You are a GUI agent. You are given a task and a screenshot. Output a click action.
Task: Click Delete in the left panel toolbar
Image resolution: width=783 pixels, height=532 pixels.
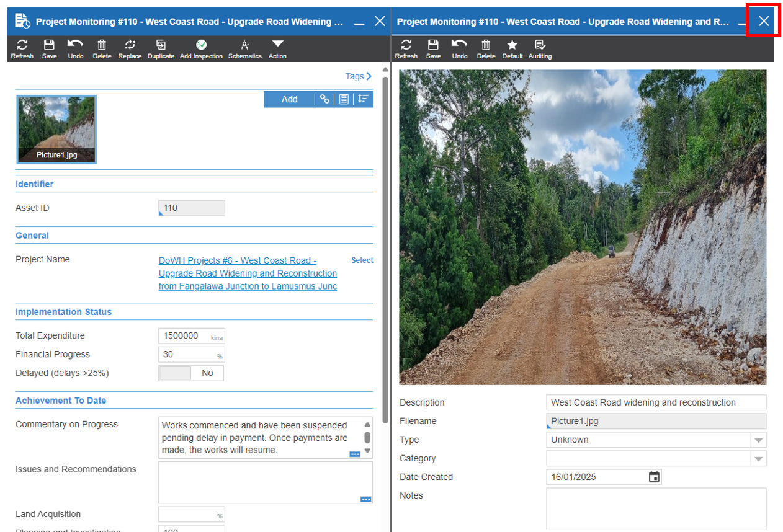pyautogui.click(x=102, y=49)
